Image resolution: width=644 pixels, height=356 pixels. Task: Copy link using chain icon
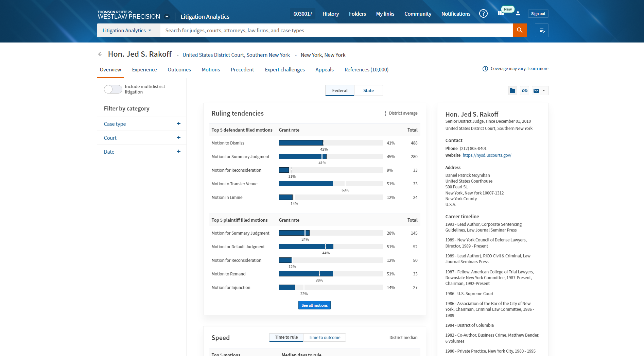pos(525,91)
